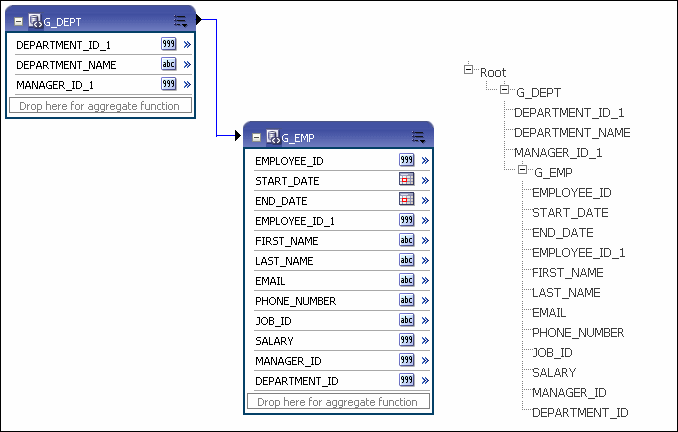
Task: Select DEPARTMENT_ID in the structure tree
Action: (580, 413)
